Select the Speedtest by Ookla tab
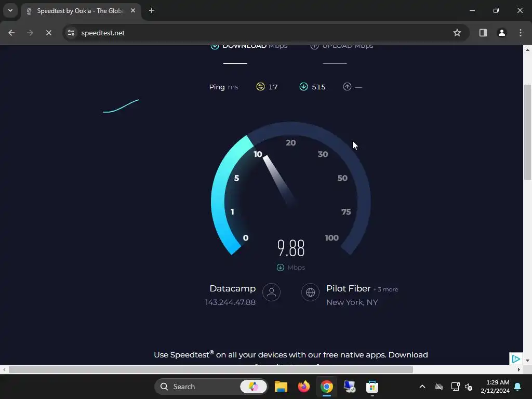The height and width of the screenshot is (399, 532). click(82, 11)
